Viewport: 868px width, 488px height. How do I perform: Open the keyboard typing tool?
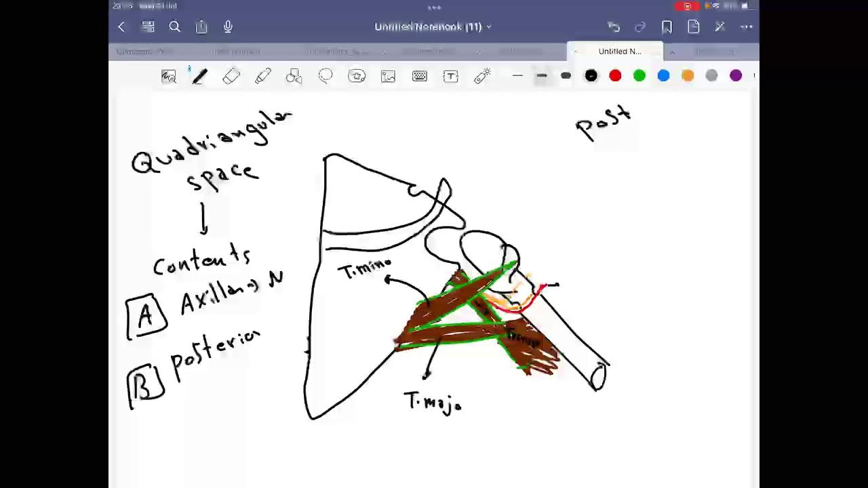click(420, 77)
